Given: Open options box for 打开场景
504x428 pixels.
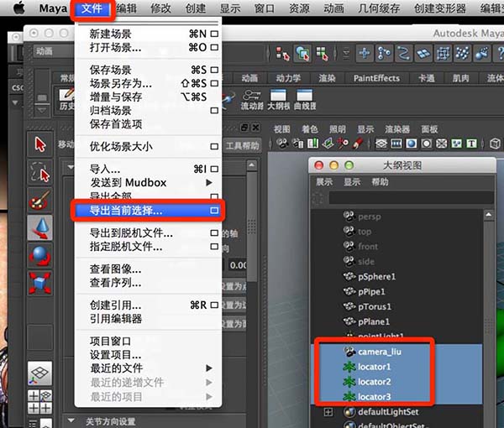Looking at the screenshot, I should pos(214,47).
